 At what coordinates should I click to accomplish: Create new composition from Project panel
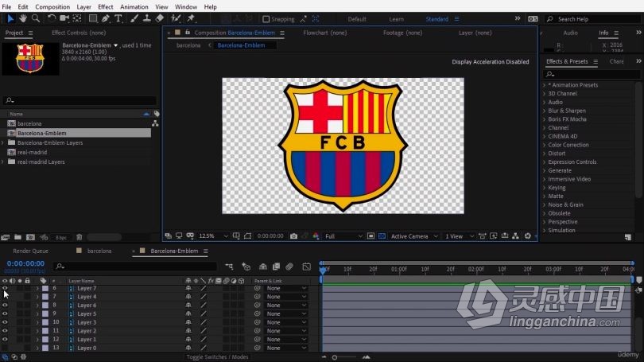pos(30,238)
